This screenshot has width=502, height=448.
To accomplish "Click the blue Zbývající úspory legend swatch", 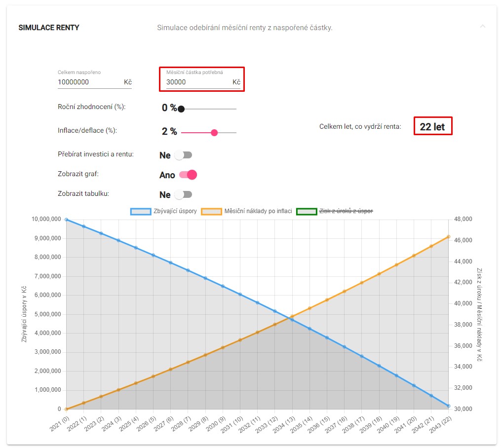I will 141,211.
